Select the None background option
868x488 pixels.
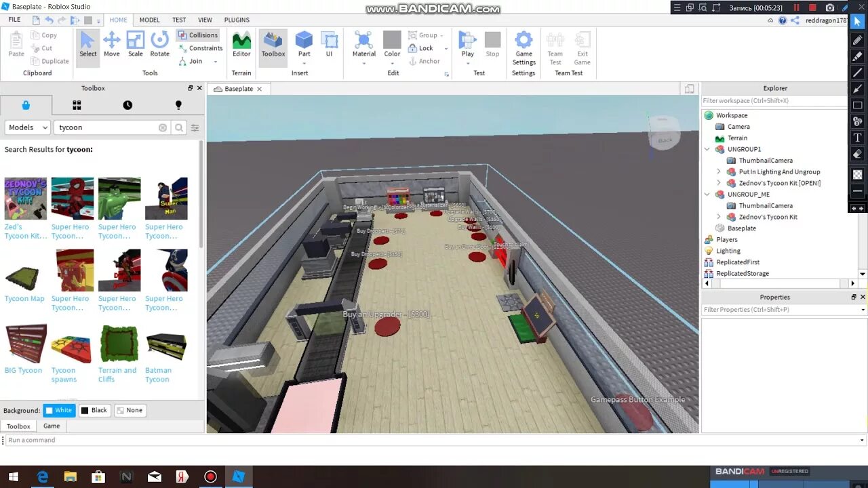click(x=130, y=410)
